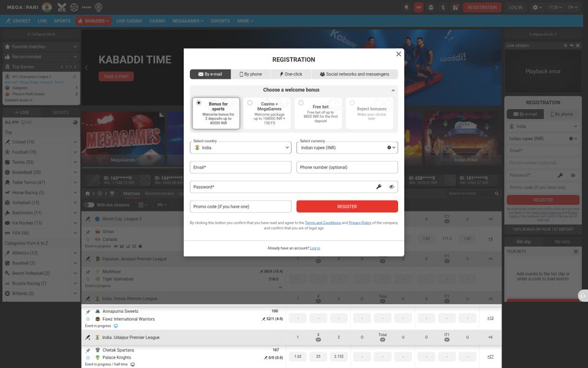Focus the Promo code field in dialog

click(x=240, y=206)
